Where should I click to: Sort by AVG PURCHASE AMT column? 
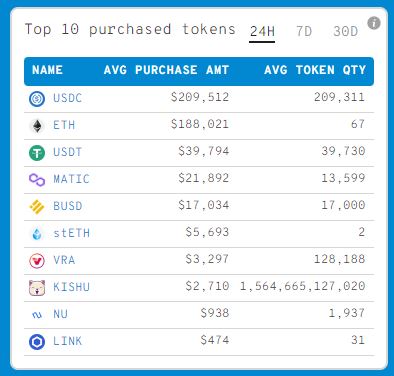166,70
